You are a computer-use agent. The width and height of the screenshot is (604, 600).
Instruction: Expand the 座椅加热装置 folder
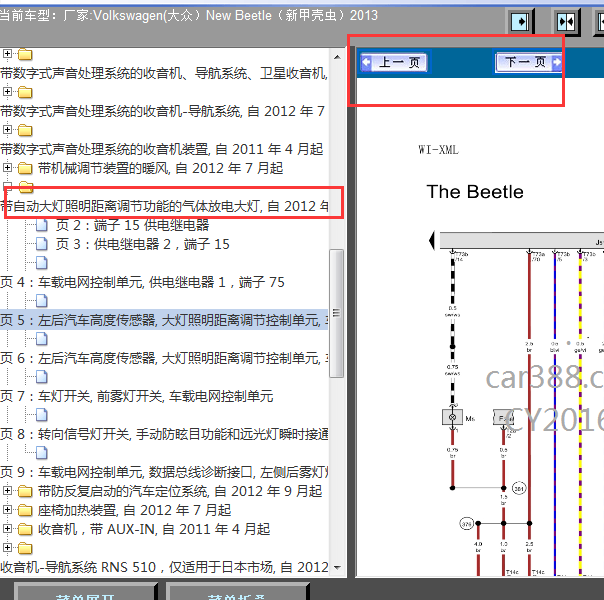click(x=7, y=509)
